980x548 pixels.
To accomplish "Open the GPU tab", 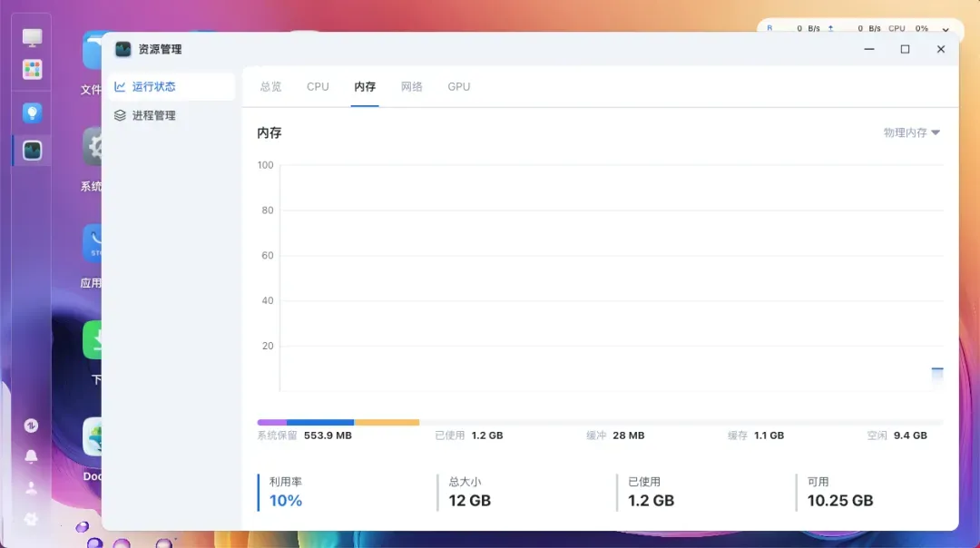I will click(x=458, y=87).
